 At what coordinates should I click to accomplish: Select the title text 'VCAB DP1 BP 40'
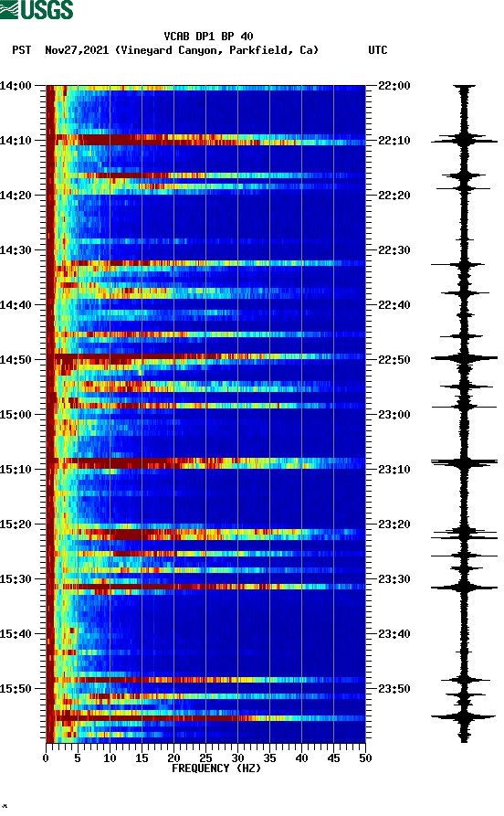[x=208, y=37]
